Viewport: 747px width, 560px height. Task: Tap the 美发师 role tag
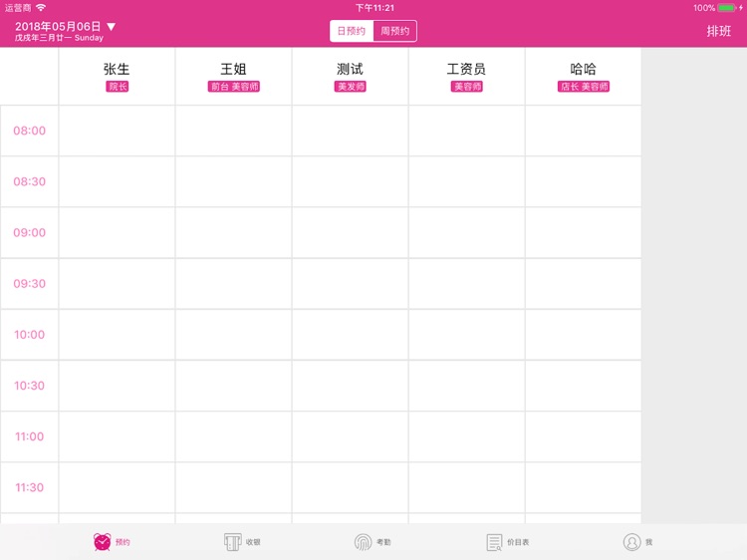(351, 87)
